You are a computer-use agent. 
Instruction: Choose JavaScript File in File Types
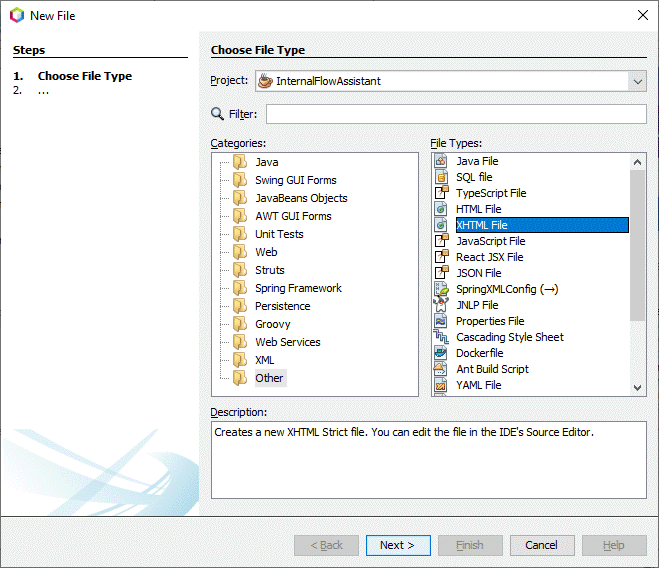point(491,241)
